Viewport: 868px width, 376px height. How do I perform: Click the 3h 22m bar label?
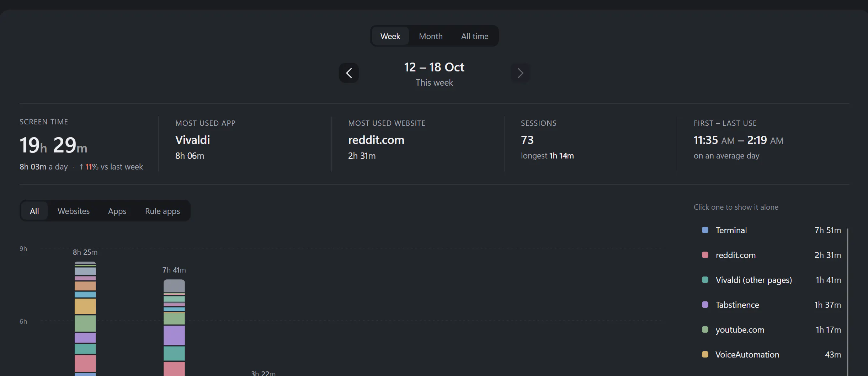click(x=263, y=373)
